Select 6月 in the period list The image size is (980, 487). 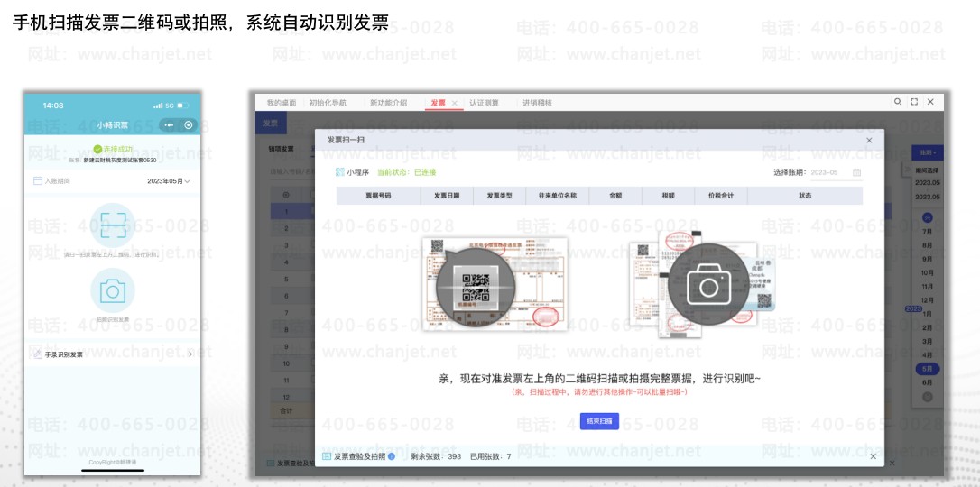928,382
